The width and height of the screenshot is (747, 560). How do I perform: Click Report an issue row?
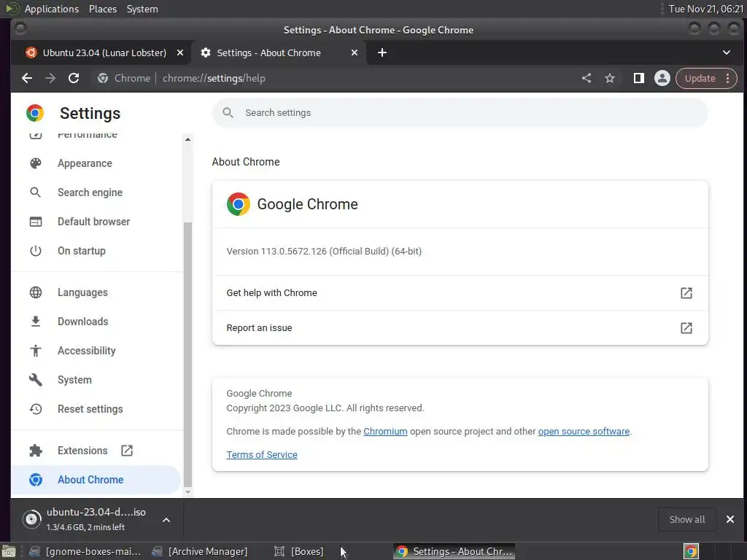click(460, 327)
